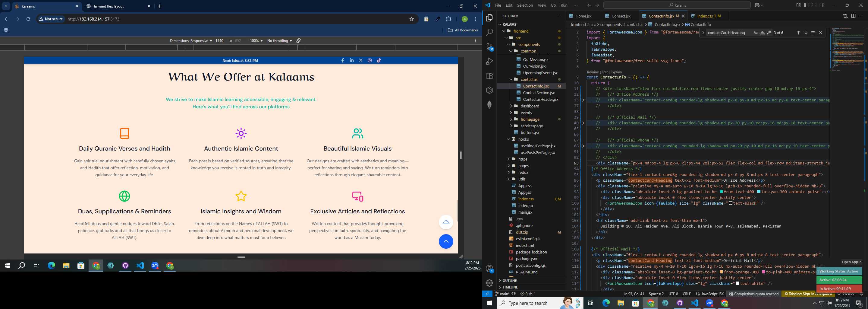Open Copilot chat icon in title bar

point(756,5)
